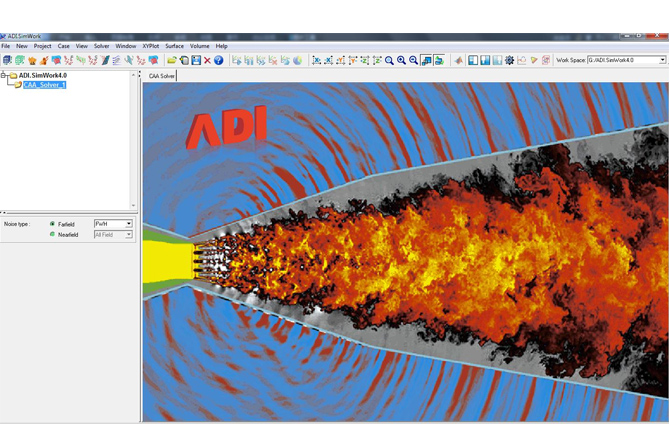The width and height of the screenshot is (669, 445).
Task: Open the XYPlot menu
Action: point(151,46)
